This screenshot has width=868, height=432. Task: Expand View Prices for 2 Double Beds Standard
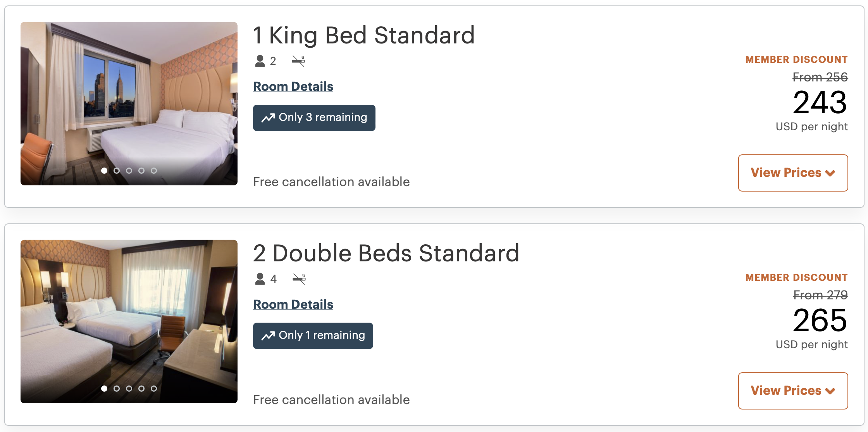793,391
